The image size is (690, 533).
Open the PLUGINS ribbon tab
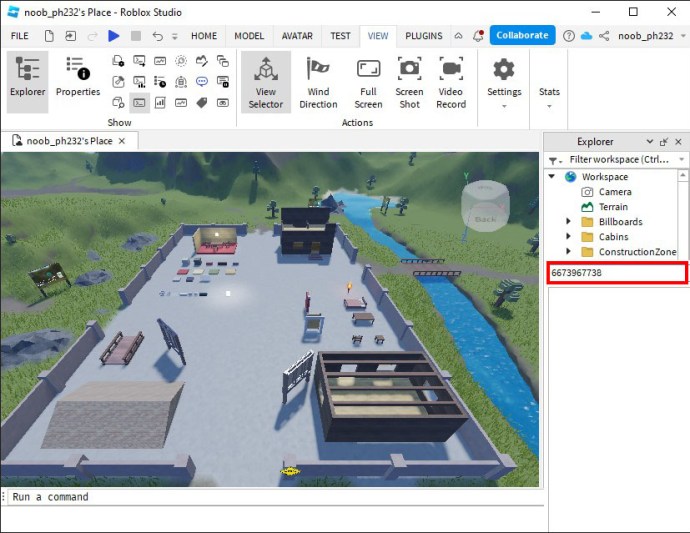(x=424, y=36)
